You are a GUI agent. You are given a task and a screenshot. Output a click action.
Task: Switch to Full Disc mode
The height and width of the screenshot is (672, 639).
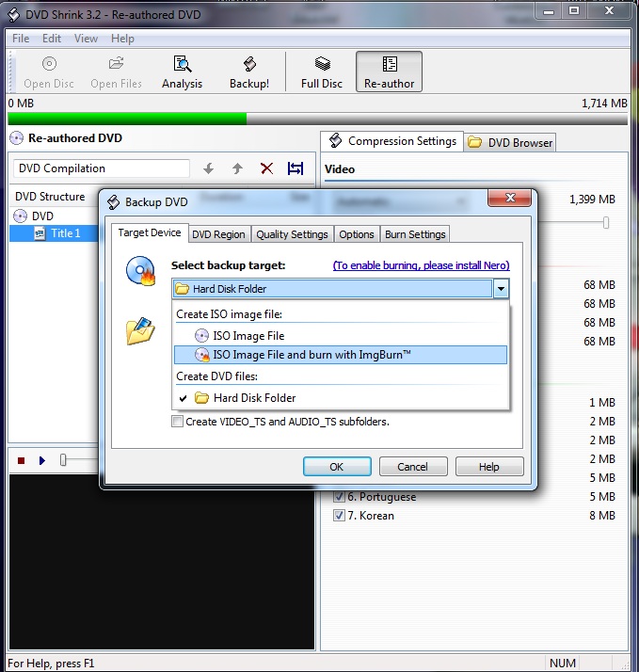[x=322, y=72]
